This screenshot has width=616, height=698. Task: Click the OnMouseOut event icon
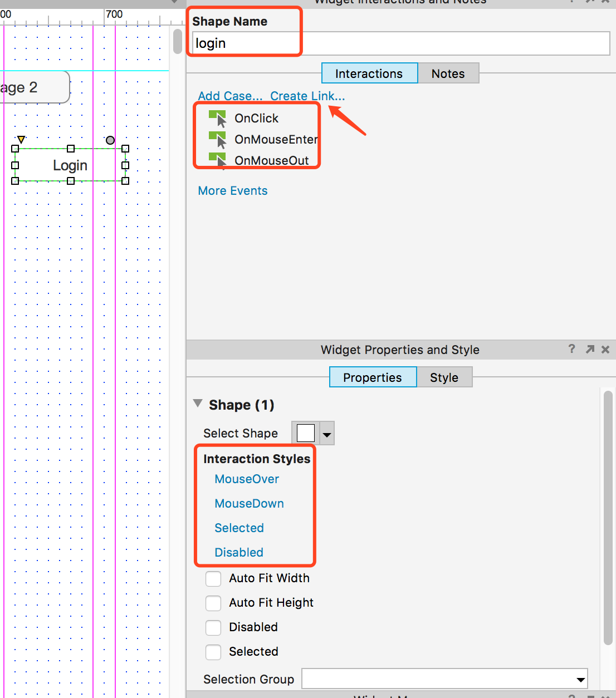click(x=218, y=160)
